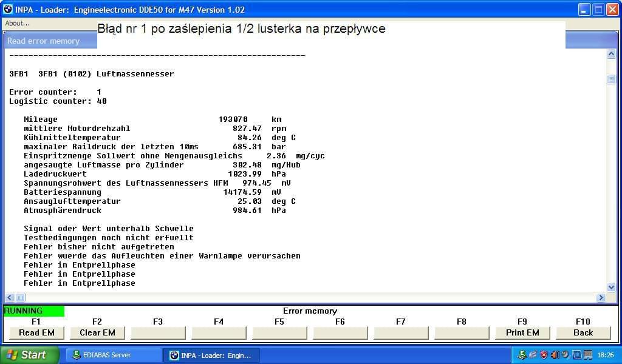Click the Mileage value 193070

233,120
